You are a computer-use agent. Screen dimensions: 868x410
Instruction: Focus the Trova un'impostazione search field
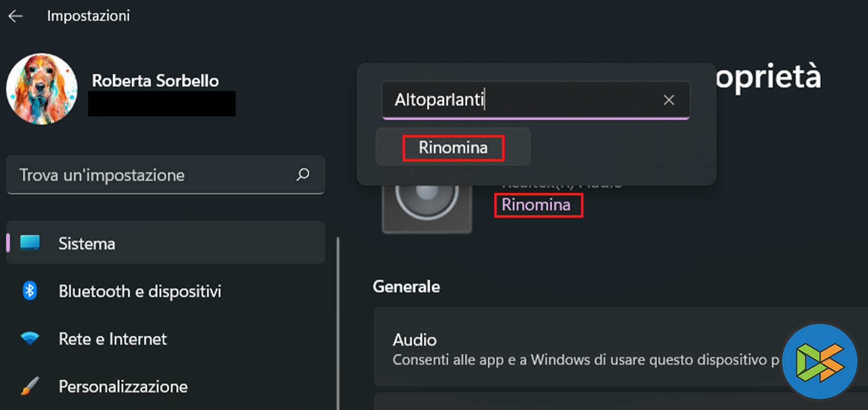tap(151, 175)
